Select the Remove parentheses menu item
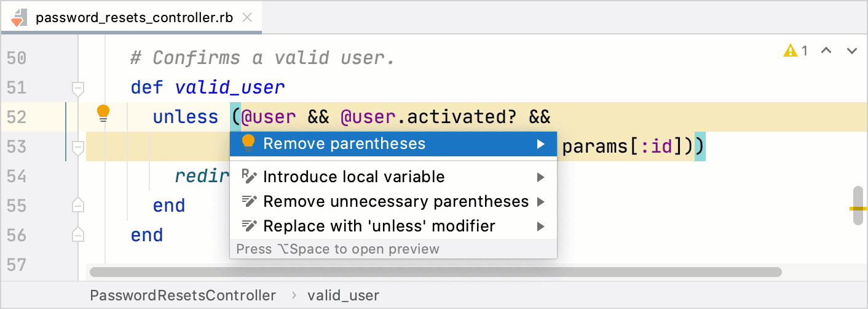 [x=344, y=144]
